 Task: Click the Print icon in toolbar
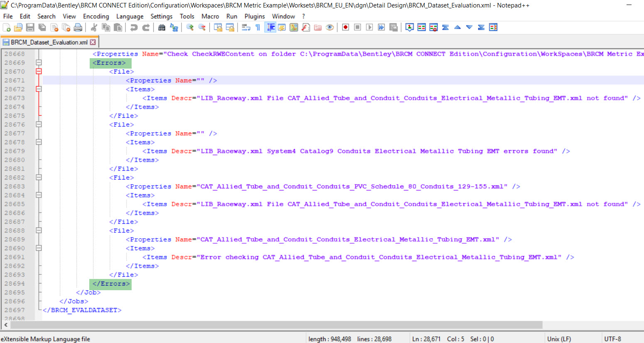pyautogui.click(x=78, y=27)
